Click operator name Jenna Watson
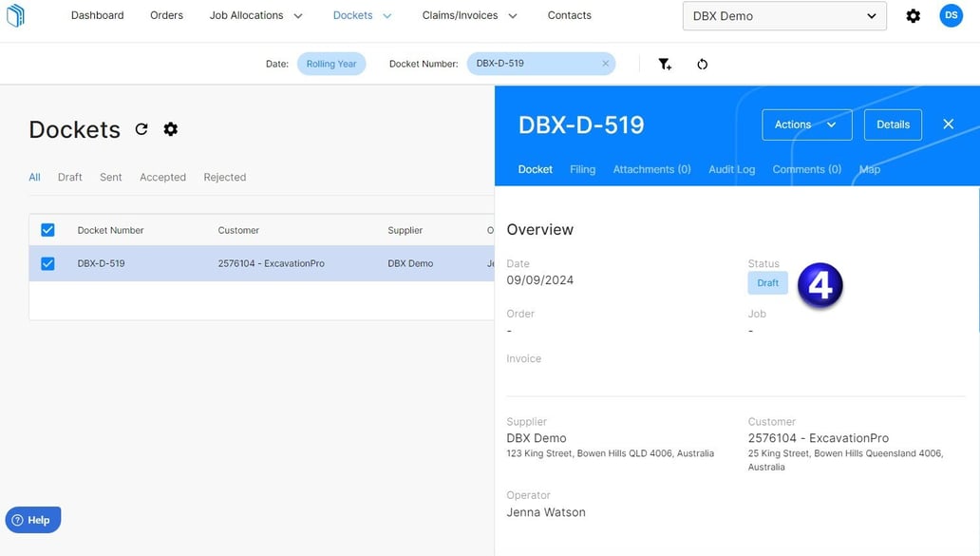The image size is (980, 556). click(546, 512)
